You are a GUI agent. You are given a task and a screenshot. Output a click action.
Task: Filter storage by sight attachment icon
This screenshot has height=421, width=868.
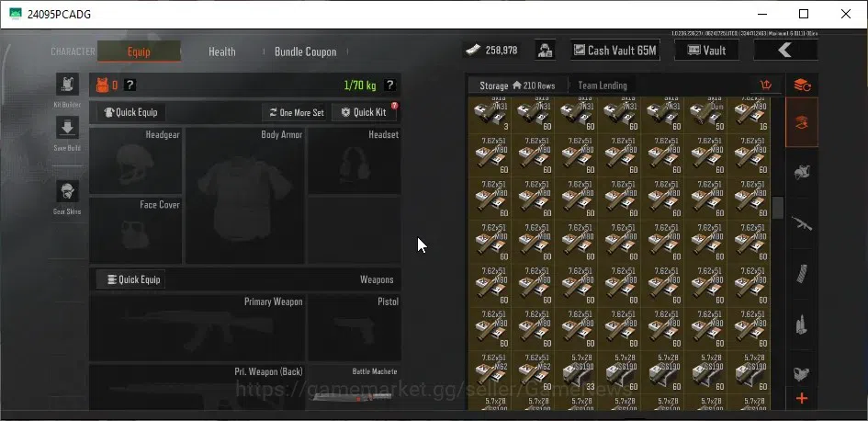click(802, 374)
